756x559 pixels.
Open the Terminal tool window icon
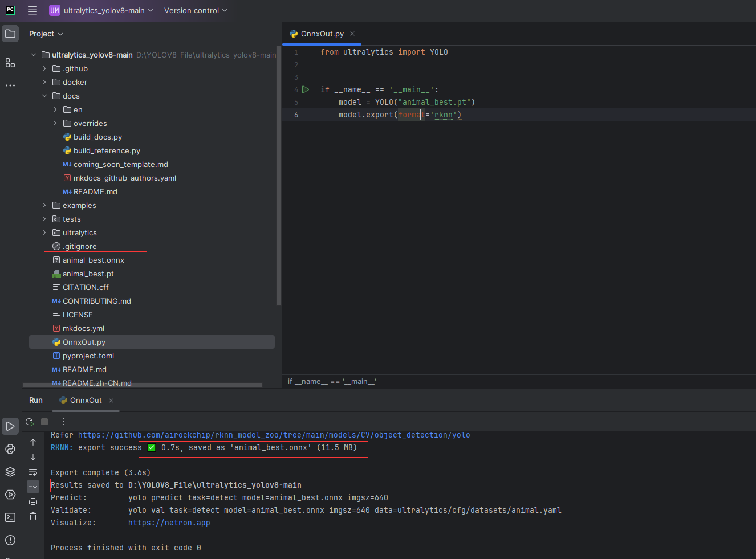[10, 517]
